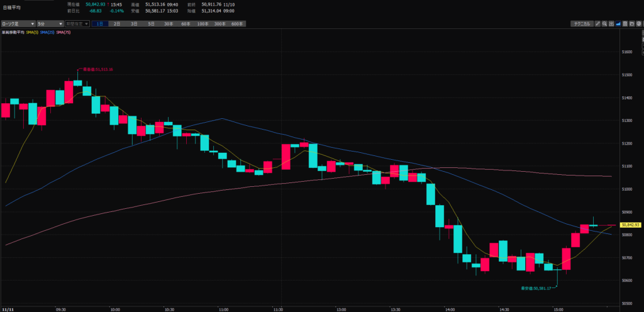Switch range to 5日
The height and width of the screenshot is (312, 644).
coord(151,24)
